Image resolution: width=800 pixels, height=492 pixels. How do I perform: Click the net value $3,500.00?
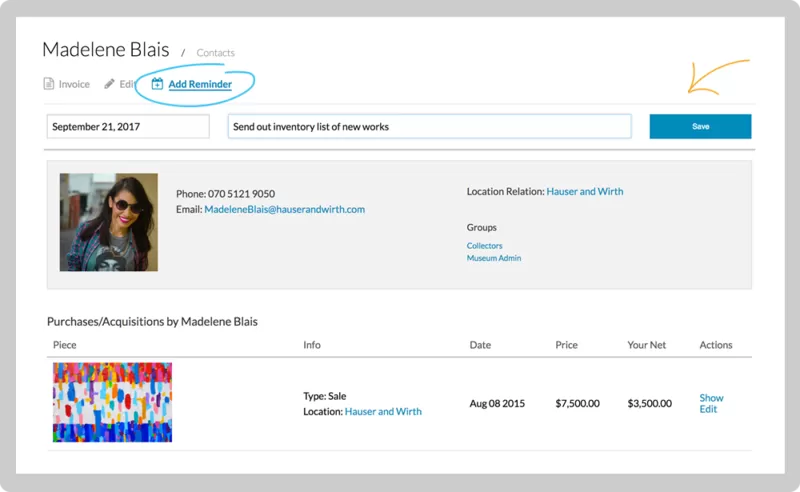pyautogui.click(x=649, y=404)
